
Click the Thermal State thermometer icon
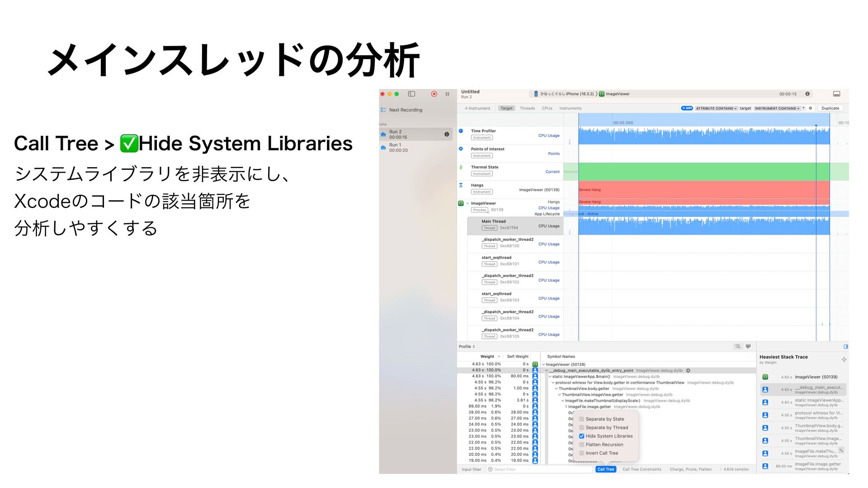tap(461, 167)
